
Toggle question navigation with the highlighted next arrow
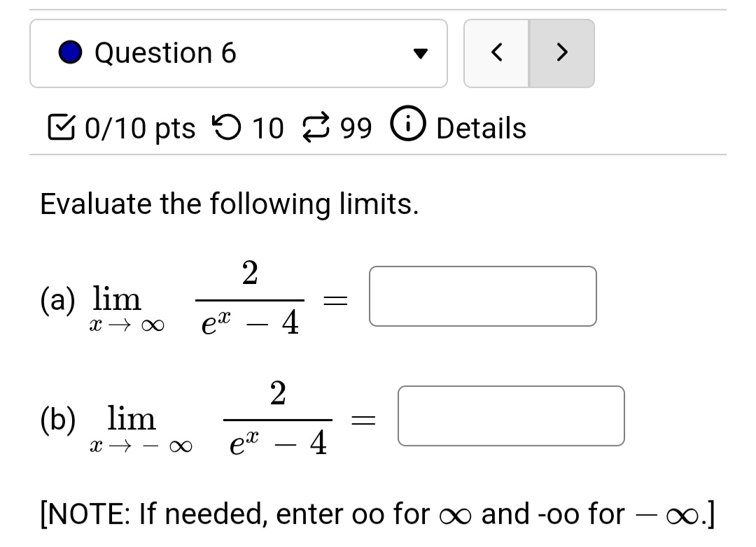tap(561, 52)
